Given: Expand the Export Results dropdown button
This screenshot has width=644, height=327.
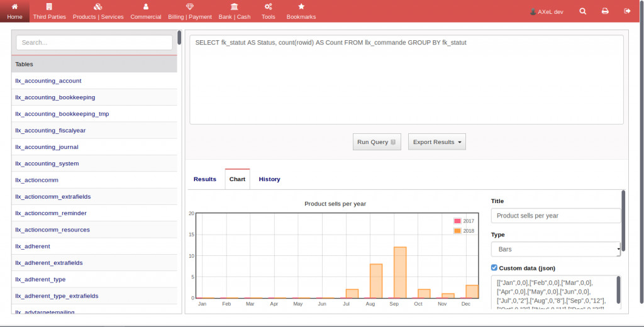Looking at the screenshot, I should tap(436, 142).
